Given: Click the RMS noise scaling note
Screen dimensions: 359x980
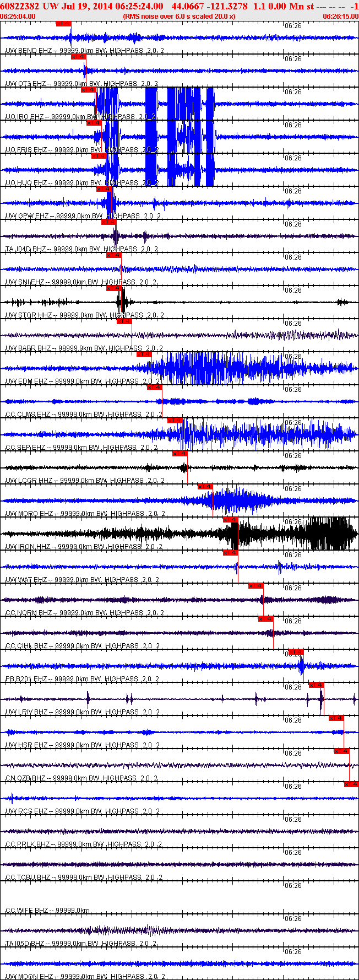Looking at the screenshot, I should pos(179,17).
